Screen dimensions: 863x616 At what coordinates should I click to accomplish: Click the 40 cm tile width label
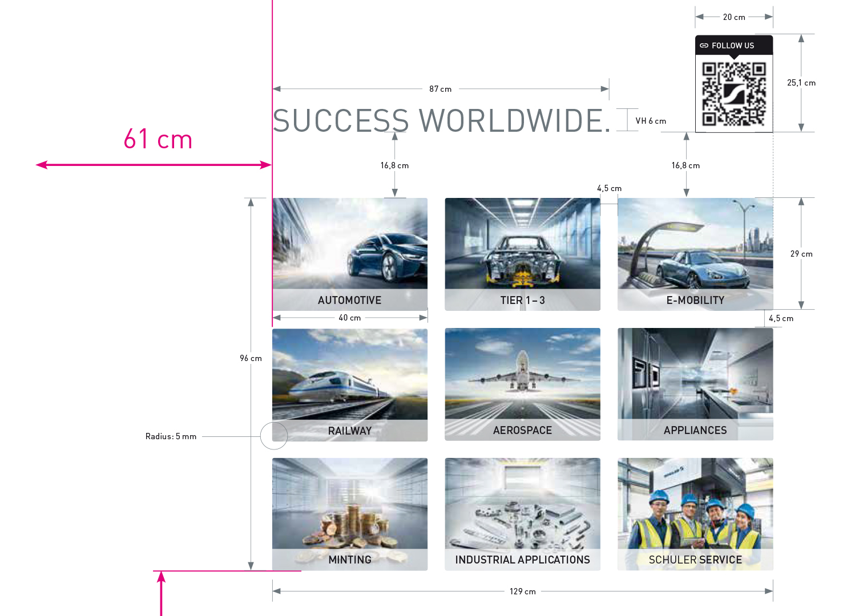click(349, 318)
